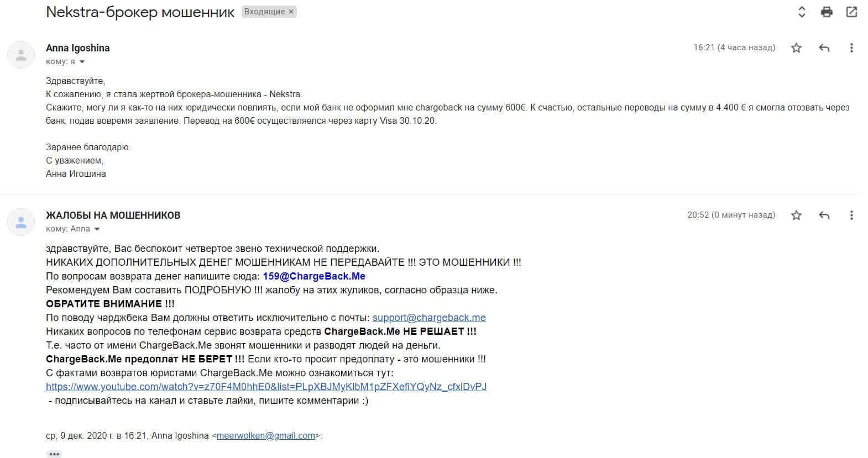Open the YouTube video link
This screenshot has width=868, height=458.
266,387
